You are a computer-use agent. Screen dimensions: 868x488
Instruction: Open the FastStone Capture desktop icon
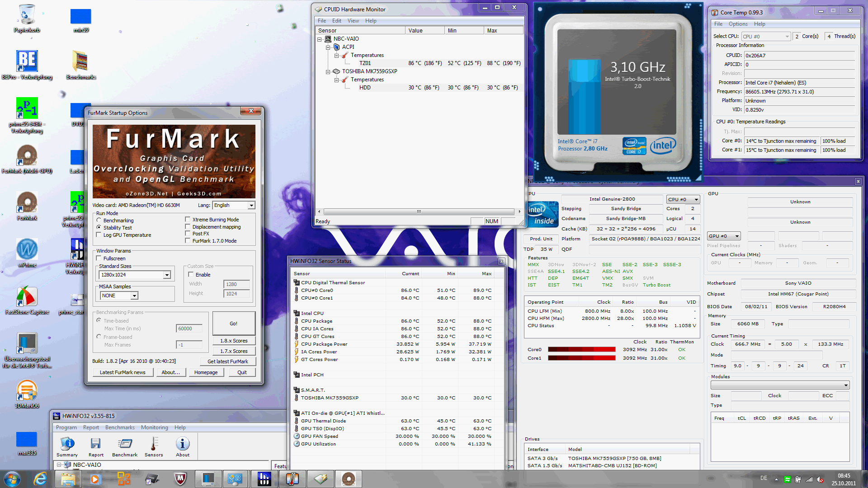coord(27,296)
